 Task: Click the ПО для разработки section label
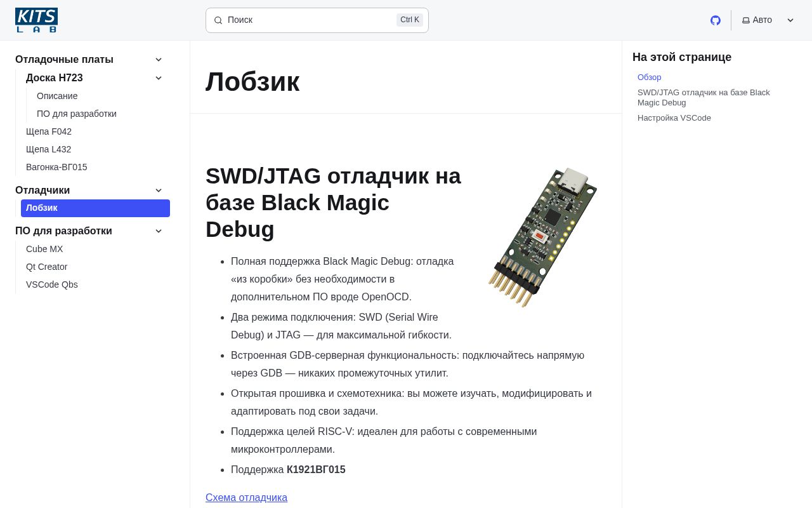point(63,231)
